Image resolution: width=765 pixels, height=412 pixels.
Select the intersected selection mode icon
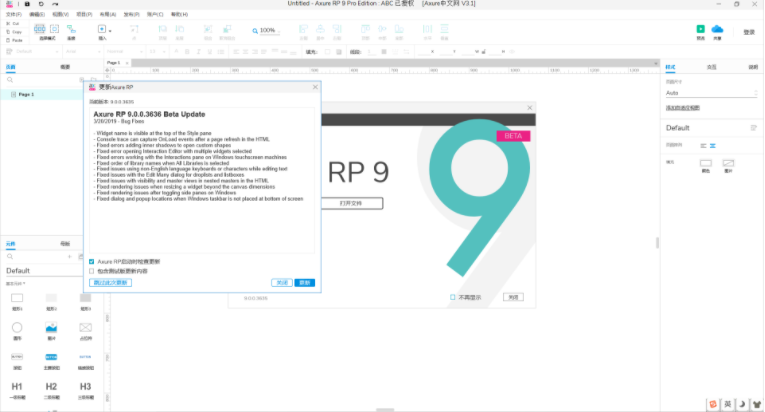[x=40, y=29]
